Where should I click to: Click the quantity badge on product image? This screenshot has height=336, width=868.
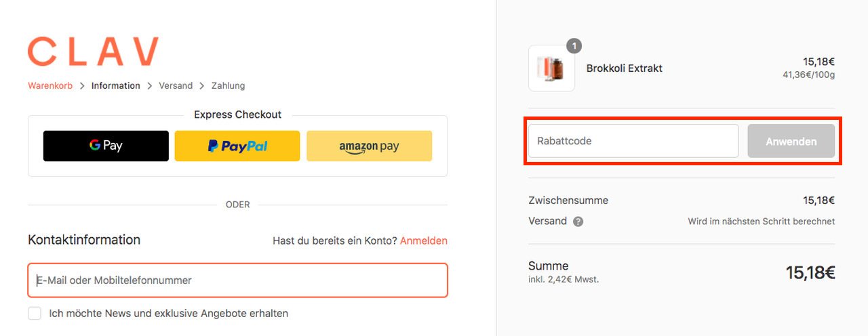click(x=574, y=46)
